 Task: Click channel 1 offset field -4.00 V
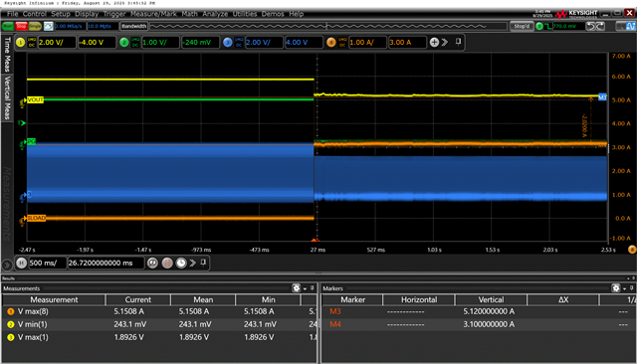tap(97, 42)
